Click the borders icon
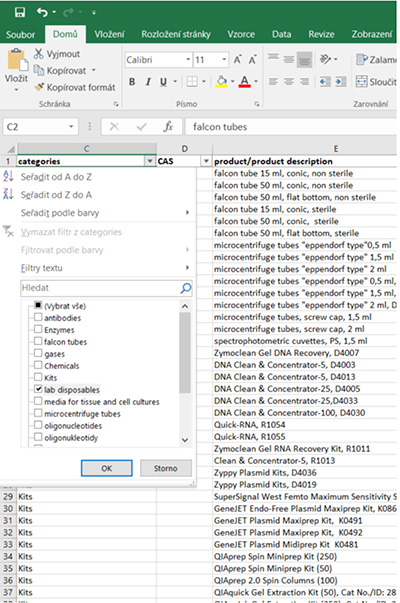 (192, 82)
